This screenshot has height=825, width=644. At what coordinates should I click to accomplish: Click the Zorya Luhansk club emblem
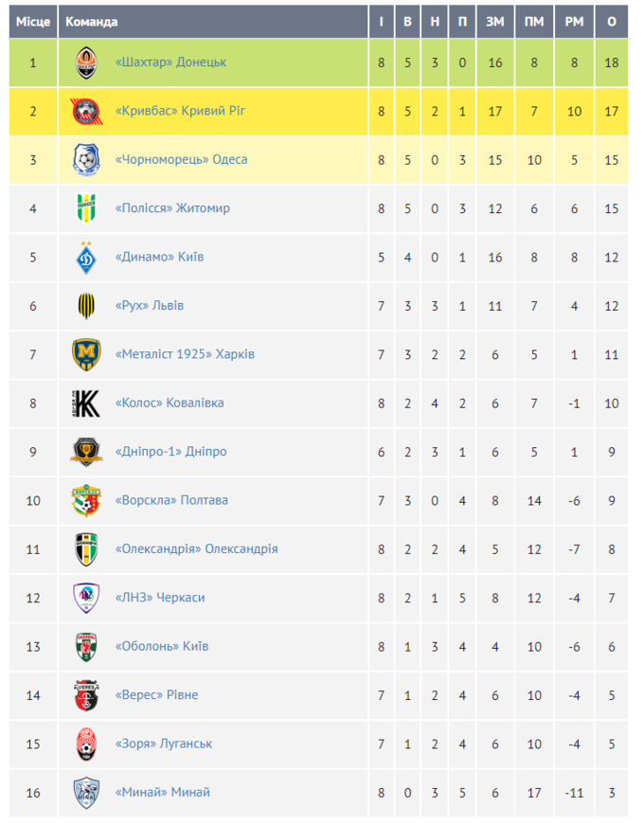pos(86,744)
